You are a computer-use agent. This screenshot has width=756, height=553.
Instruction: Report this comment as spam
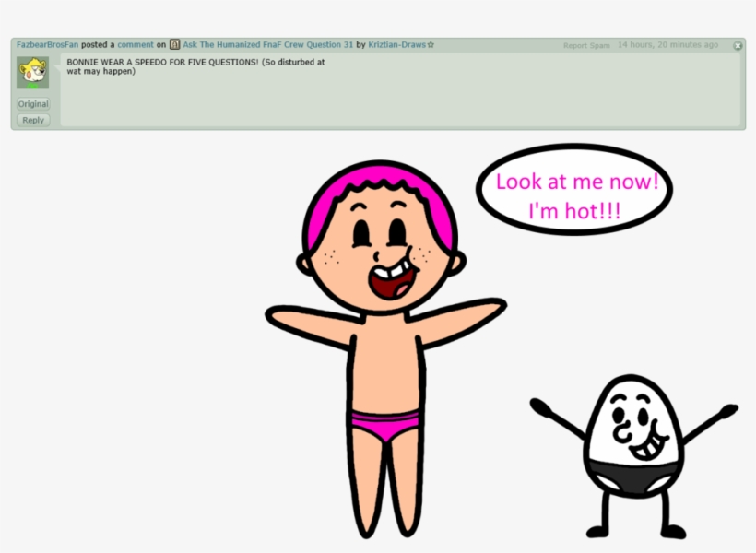586,46
